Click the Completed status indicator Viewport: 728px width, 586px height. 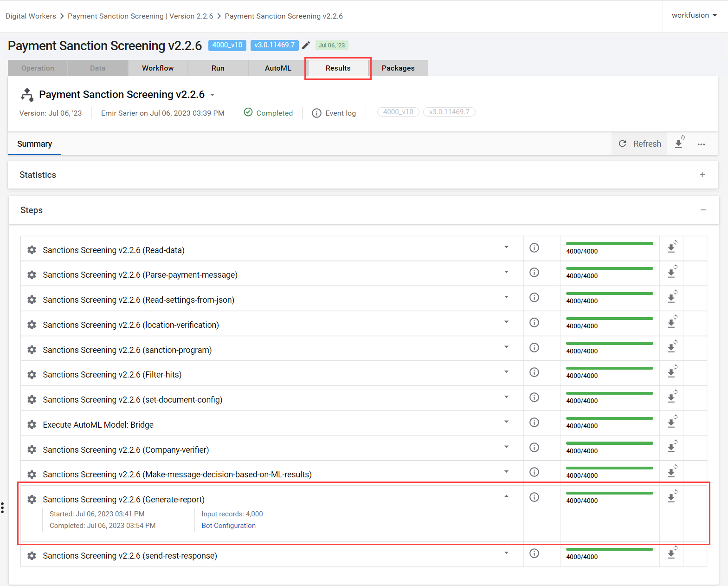[x=268, y=113]
